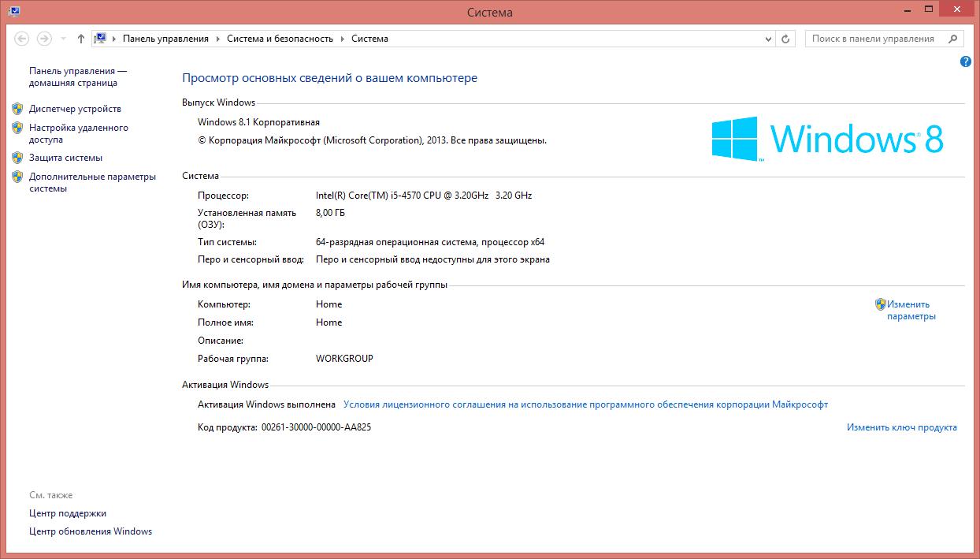The width and height of the screenshot is (980, 559).
Task: Click Изменить параметры link
Action: click(x=911, y=310)
